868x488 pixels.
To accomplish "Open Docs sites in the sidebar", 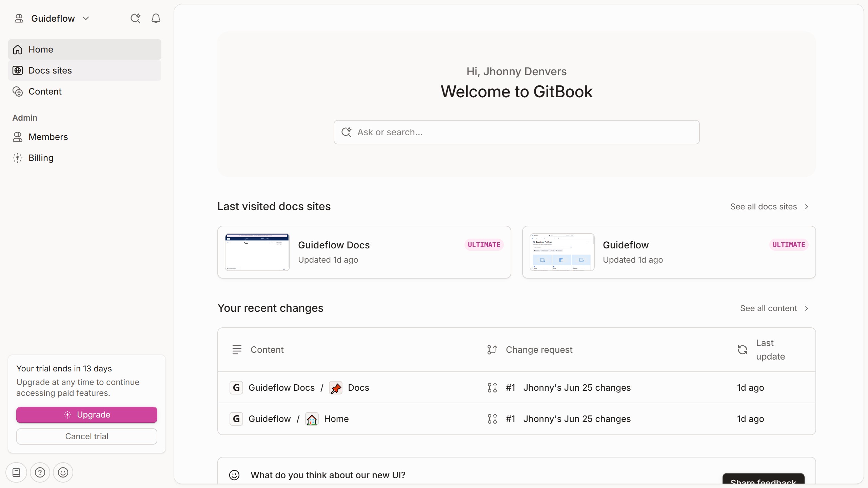I will 85,70.
